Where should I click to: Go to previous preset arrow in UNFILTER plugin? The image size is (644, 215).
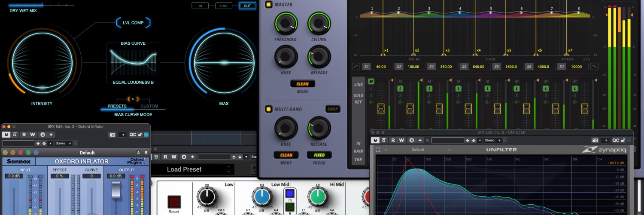click(x=385, y=150)
